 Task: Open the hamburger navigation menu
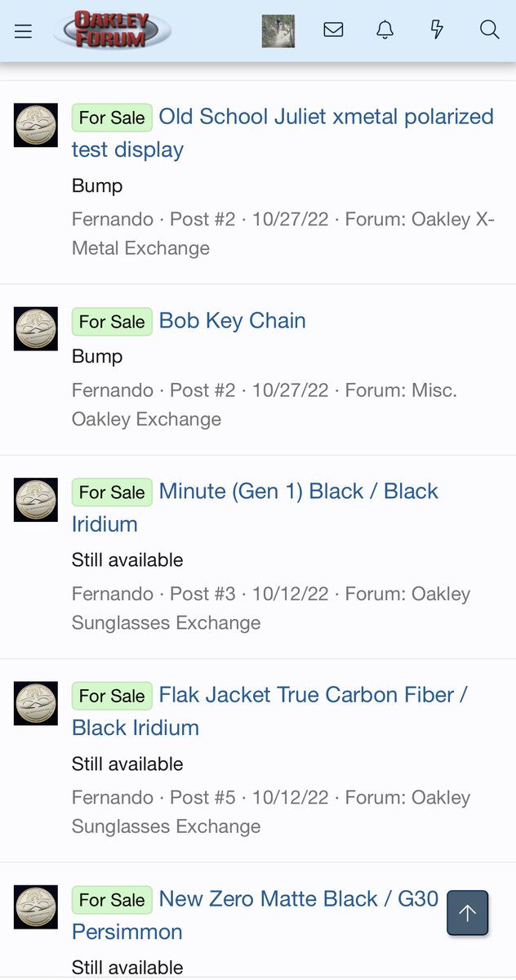pyautogui.click(x=23, y=31)
